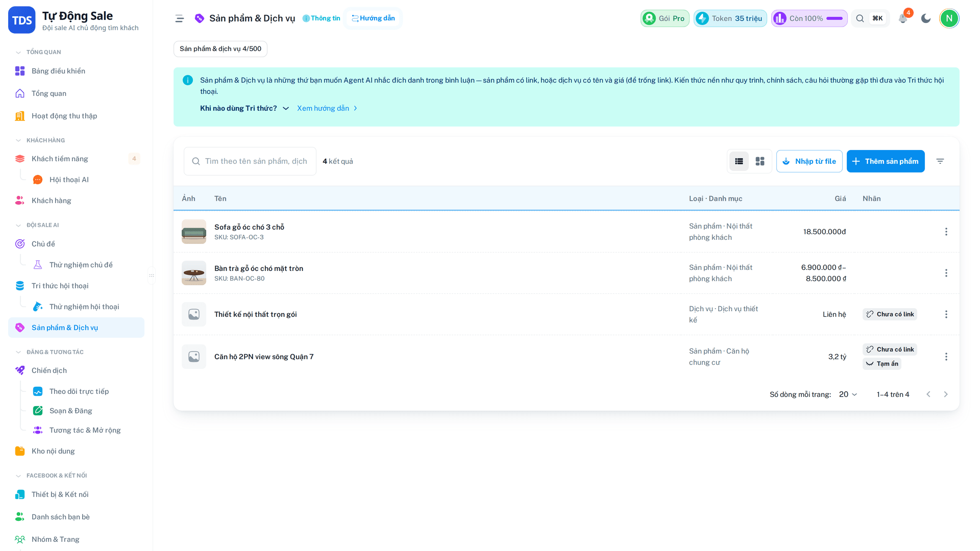Collapse FACEBOOK & KẾT NỐI section
The width and height of the screenshot is (980, 551).
pyautogui.click(x=51, y=475)
